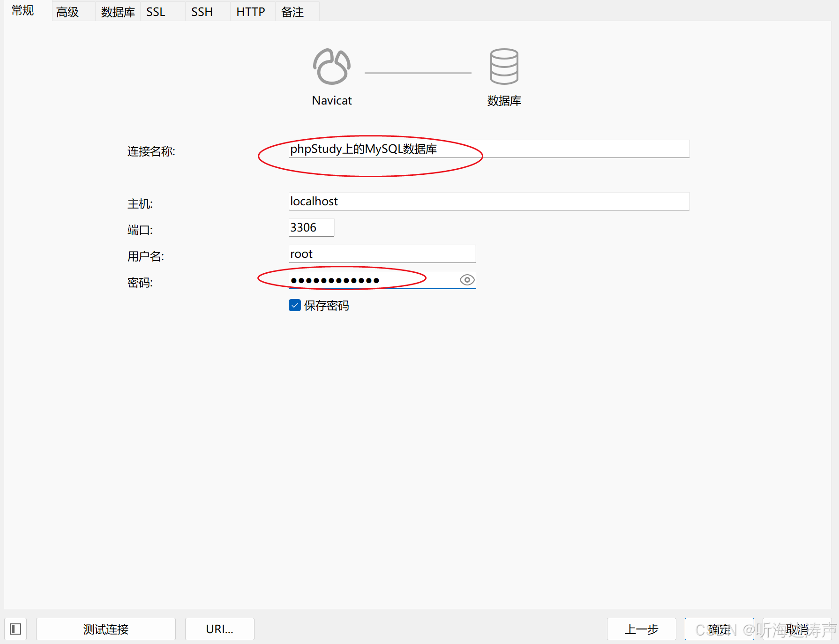Click the eye icon to reveal password

466,280
